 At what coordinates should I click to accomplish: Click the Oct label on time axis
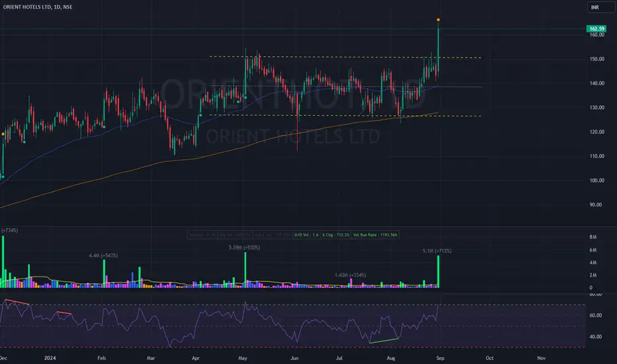click(x=489, y=358)
